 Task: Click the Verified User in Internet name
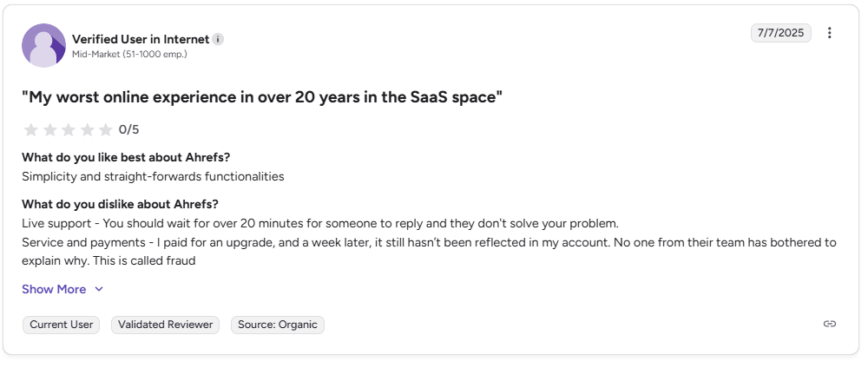coord(140,39)
